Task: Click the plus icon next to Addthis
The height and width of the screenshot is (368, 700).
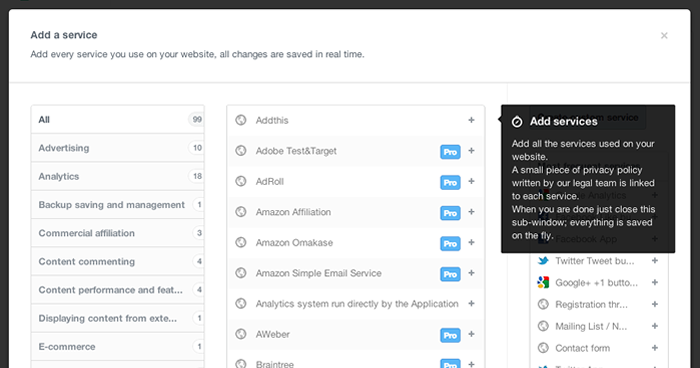Action: point(471,120)
